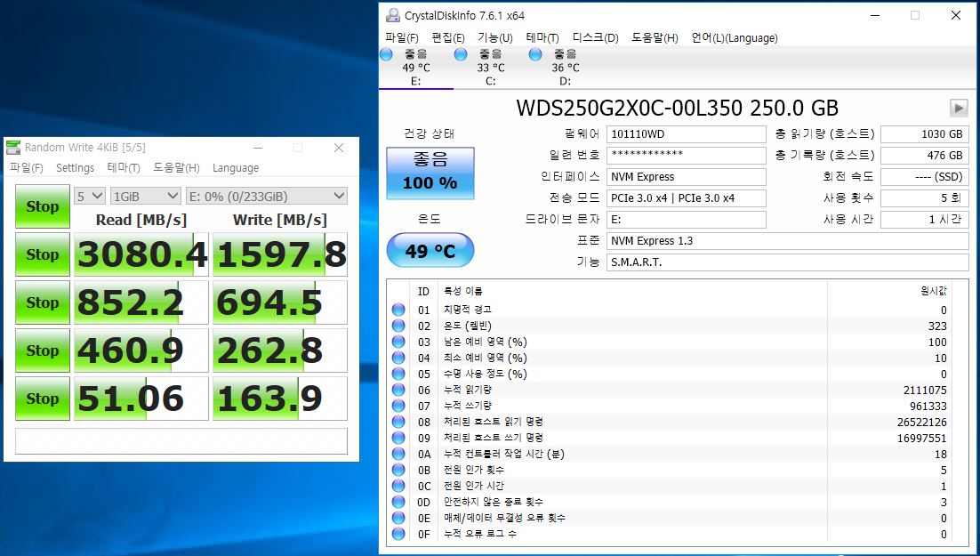
Task: Click the CrystalDiskMark title bar icon
Action: [13, 148]
